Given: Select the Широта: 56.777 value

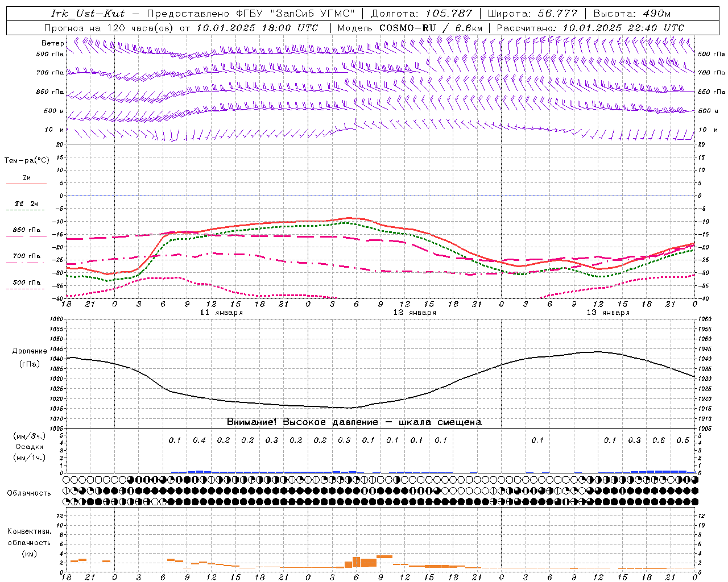Looking at the screenshot, I should click(x=532, y=14).
